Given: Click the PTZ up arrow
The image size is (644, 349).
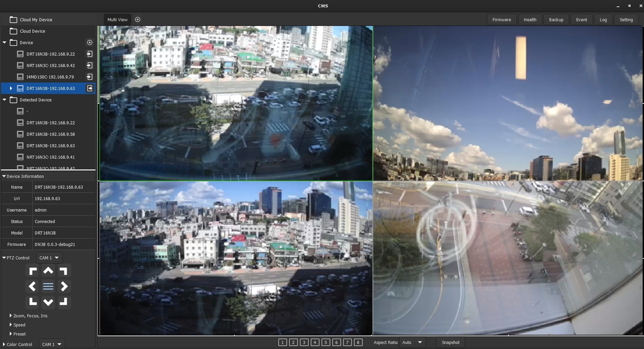Looking at the screenshot, I should (48, 271).
